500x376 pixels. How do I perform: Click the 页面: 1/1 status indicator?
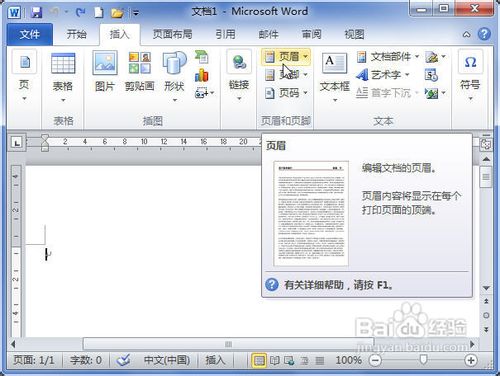[34, 360]
